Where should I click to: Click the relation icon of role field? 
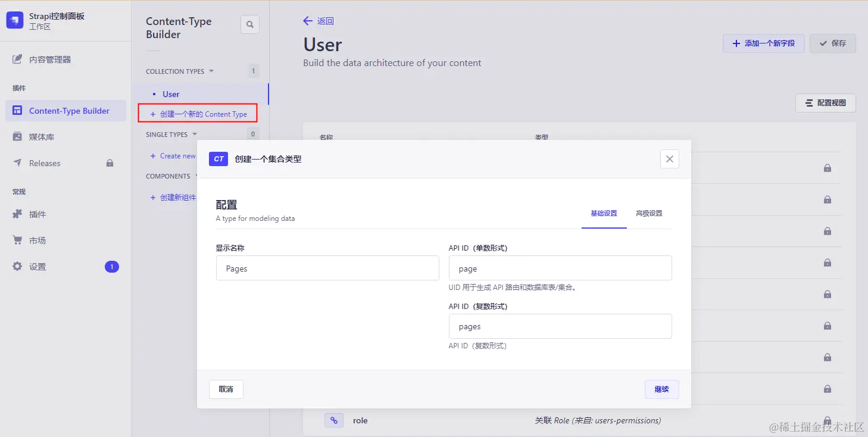coord(334,420)
